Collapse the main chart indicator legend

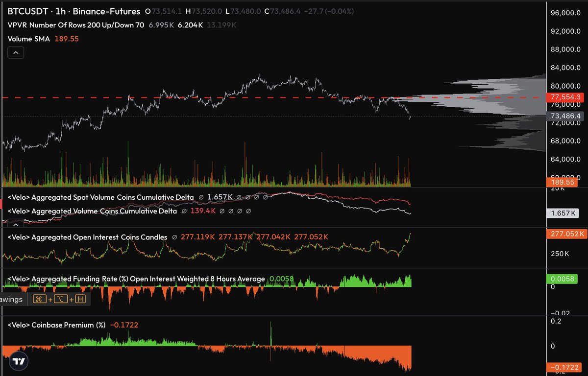(x=16, y=52)
